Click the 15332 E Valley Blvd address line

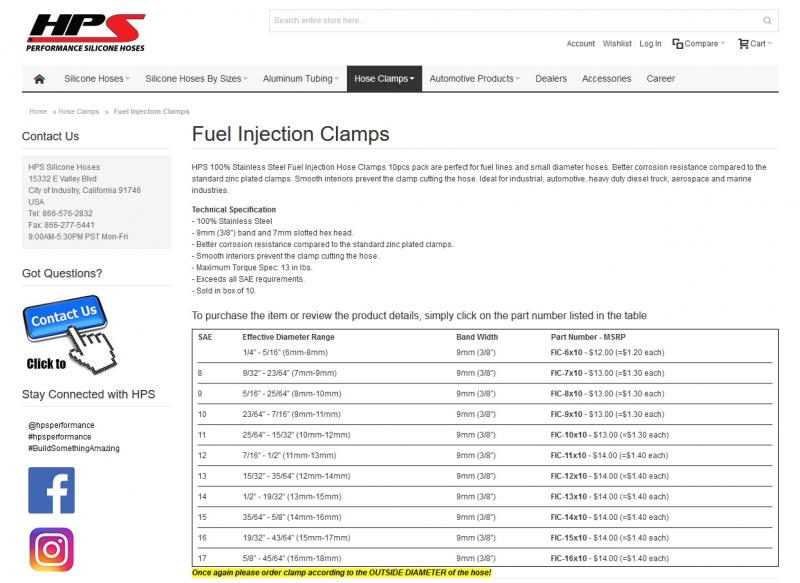click(62, 179)
